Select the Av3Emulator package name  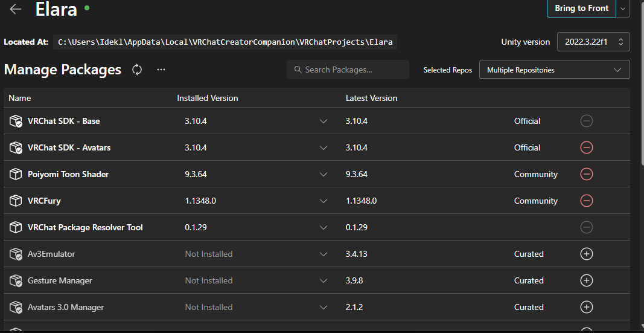51,254
